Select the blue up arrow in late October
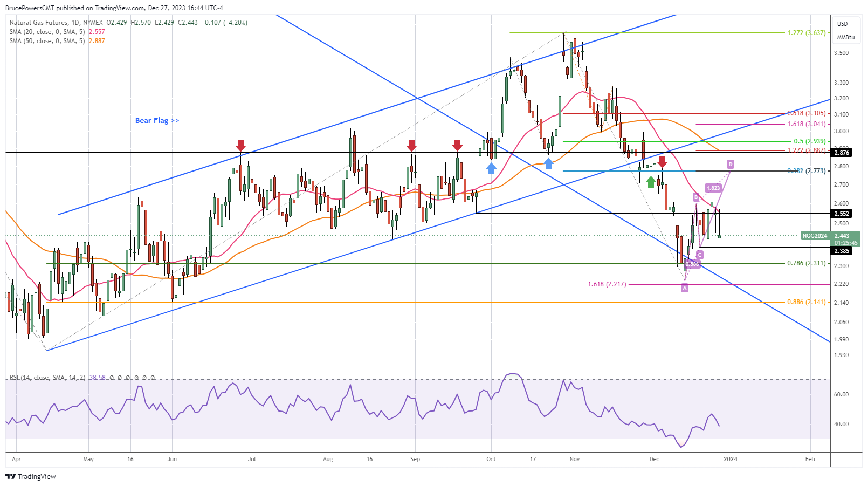Image resolution: width=868 pixels, height=486 pixels. point(548,163)
